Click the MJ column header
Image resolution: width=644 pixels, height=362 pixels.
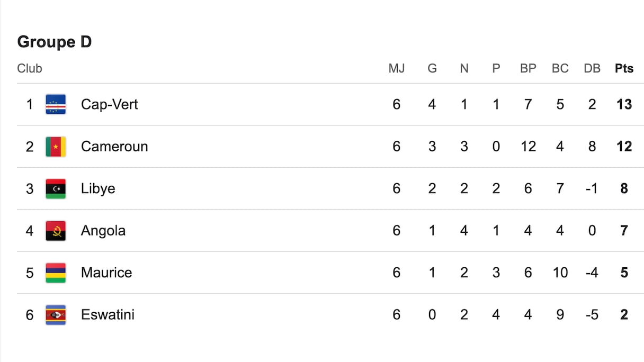397,68
